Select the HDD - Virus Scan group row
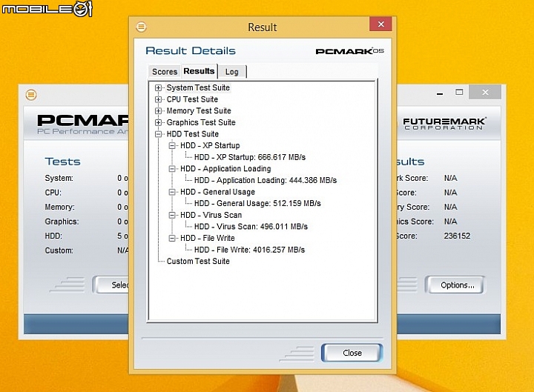 (211, 215)
